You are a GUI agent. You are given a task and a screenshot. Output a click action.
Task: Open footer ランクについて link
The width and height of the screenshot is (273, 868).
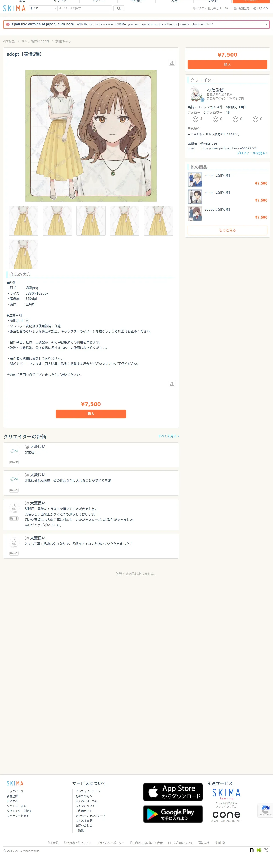click(x=85, y=806)
